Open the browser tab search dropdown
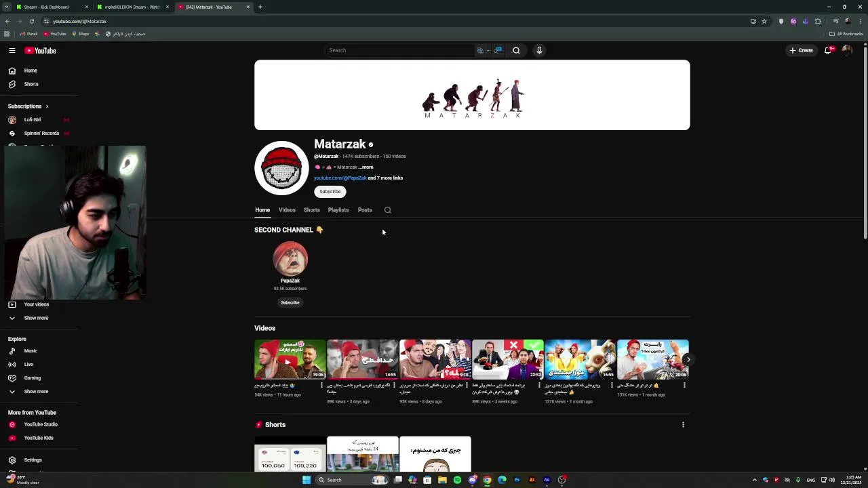Screen dimensions: 868x488 tap(7, 7)
